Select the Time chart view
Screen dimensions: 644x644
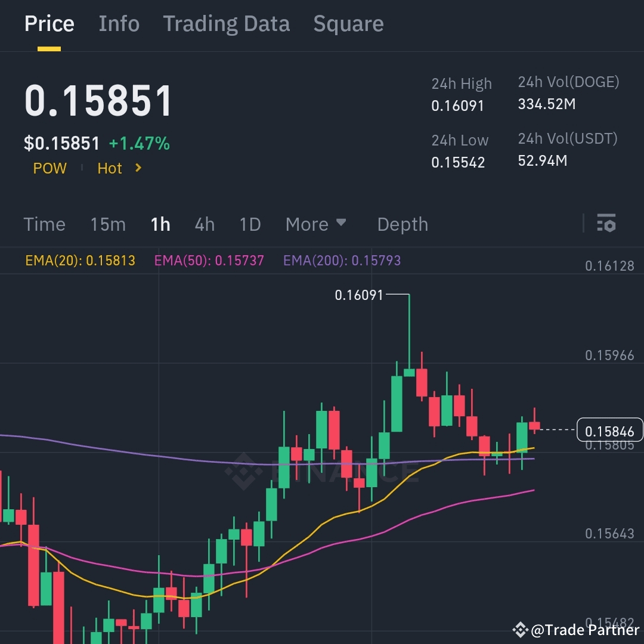click(x=44, y=224)
